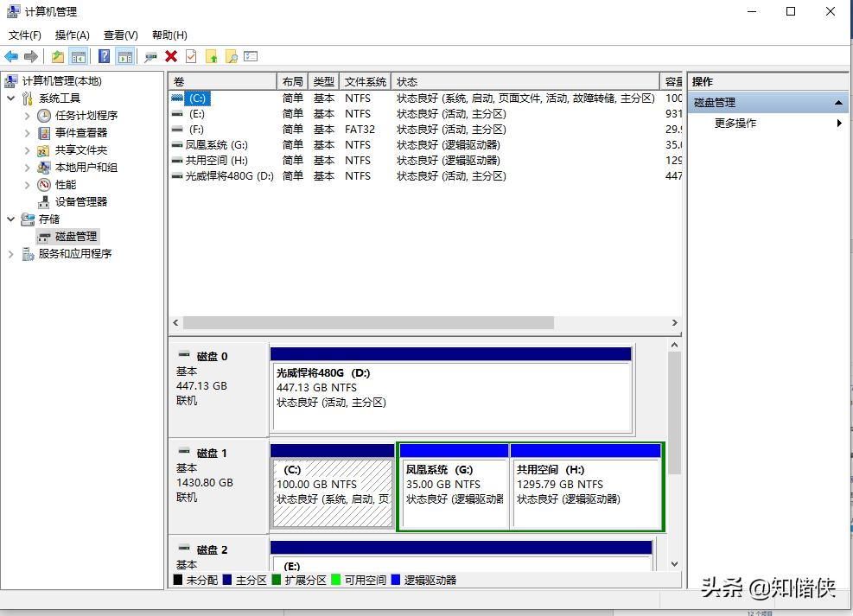
Task: Click the 磁盘 2 disk label
Action: pyautogui.click(x=212, y=550)
